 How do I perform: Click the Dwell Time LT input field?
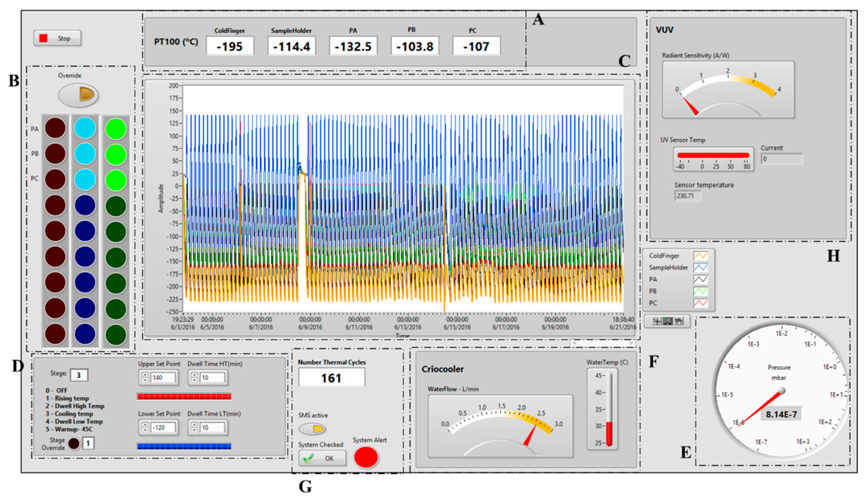point(213,427)
